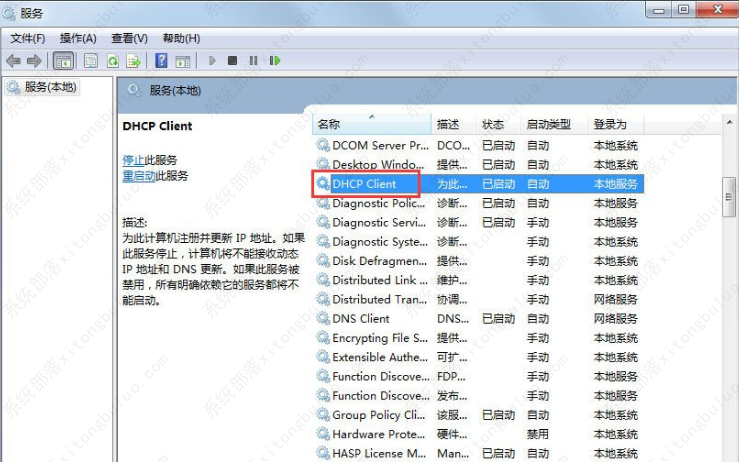Click the gear icon of Hardware Prote... row
739x462 pixels.
(323, 434)
